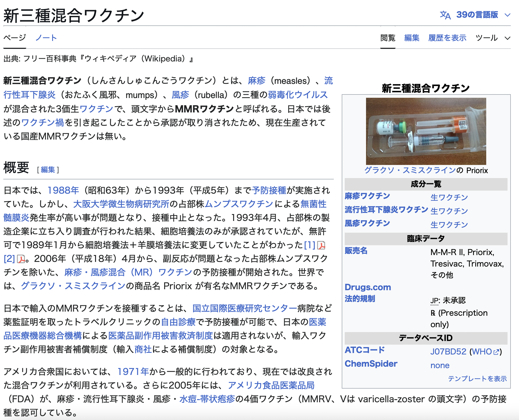Open the 弱毒化ウイルス link
This screenshot has height=420, width=519.
[298, 95]
